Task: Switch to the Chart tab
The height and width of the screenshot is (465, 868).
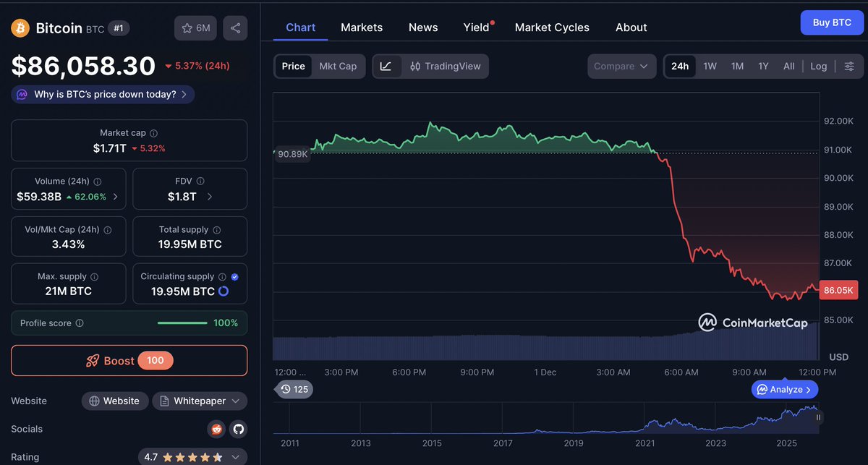Action: click(x=301, y=27)
